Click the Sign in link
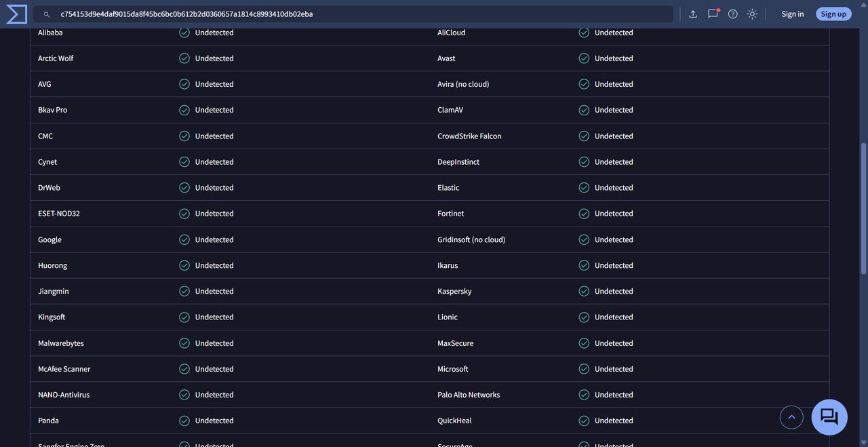The height and width of the screenshot is (447, 868). tap(793, 14)
